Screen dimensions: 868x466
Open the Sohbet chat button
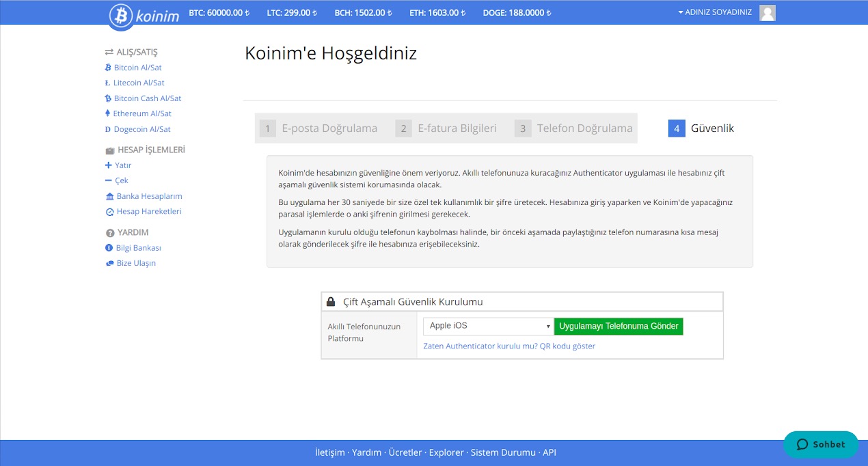[821, 445]
